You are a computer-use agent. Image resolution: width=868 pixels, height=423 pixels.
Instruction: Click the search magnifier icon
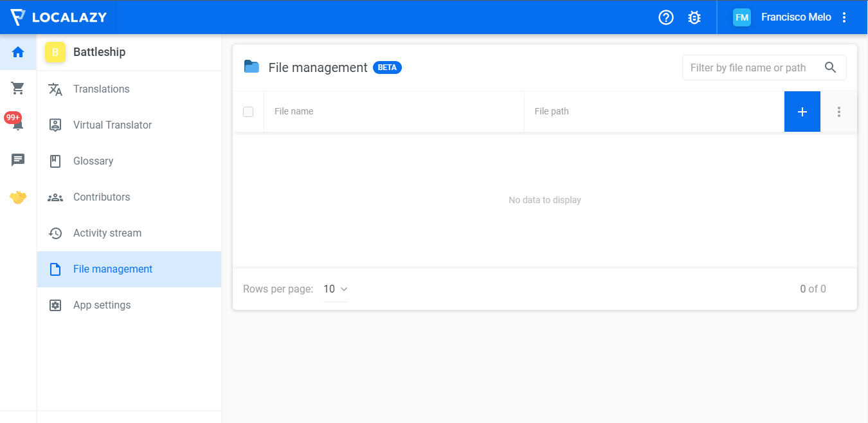tap(830, 67)
